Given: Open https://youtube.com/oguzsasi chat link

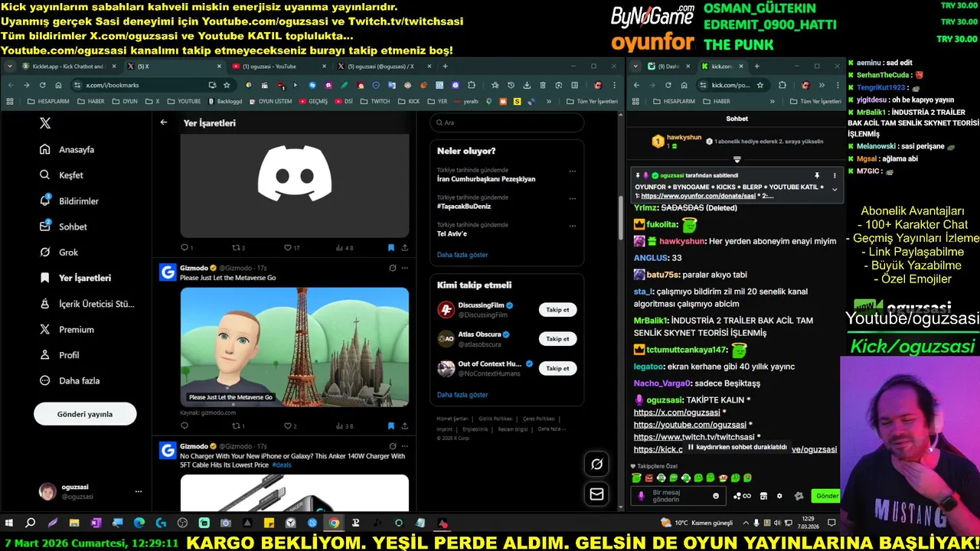Looking at the screenshot, I should coord(690,425).
